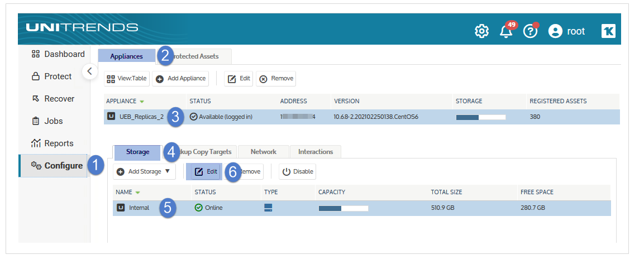This screenshot has height=269, width=644.
Task: Switch to the Backup Copy Targets tab
Action: pyautogui.click(x=199, y=152)
